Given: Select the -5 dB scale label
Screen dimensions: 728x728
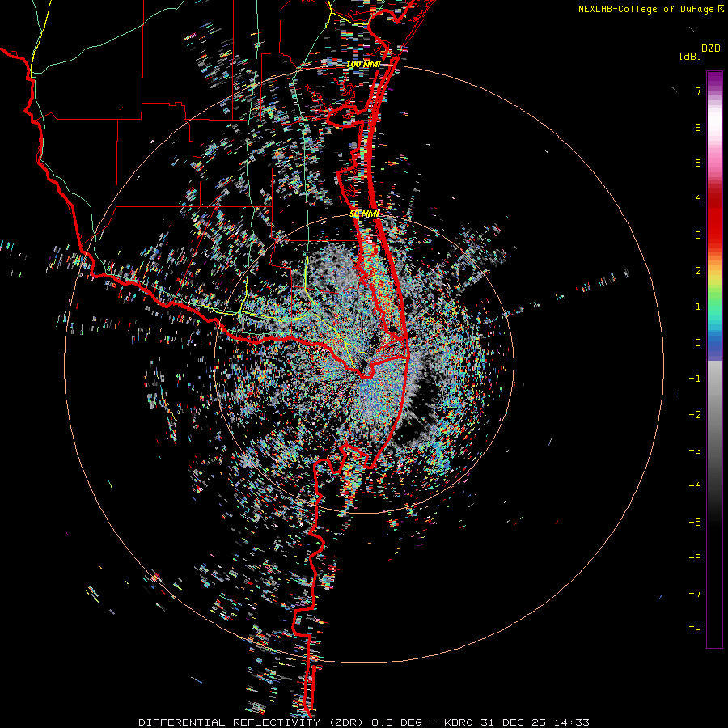Looking at the screenshot, I should pos(695,523).
